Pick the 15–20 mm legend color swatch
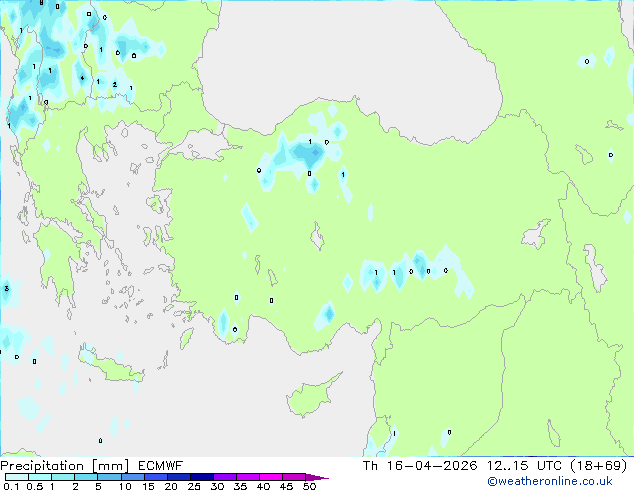This screenshot has width=634, height=490. pyautogui.click(x=156, y=477)
